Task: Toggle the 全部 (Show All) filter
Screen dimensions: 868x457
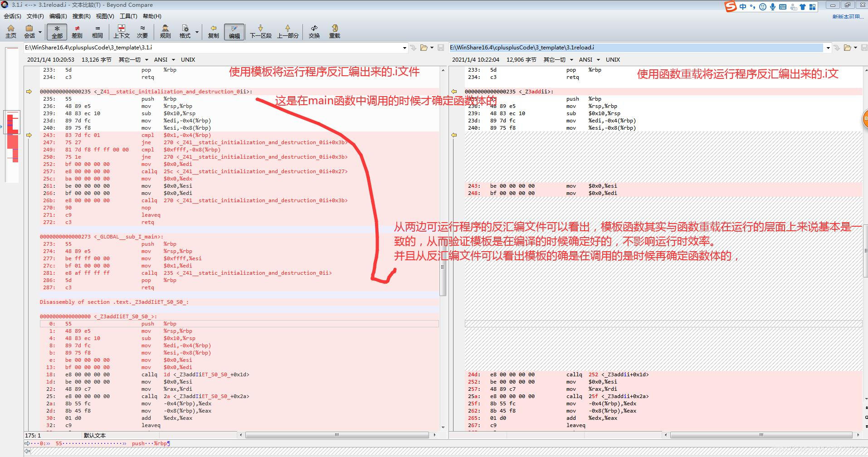Action: 57,32
